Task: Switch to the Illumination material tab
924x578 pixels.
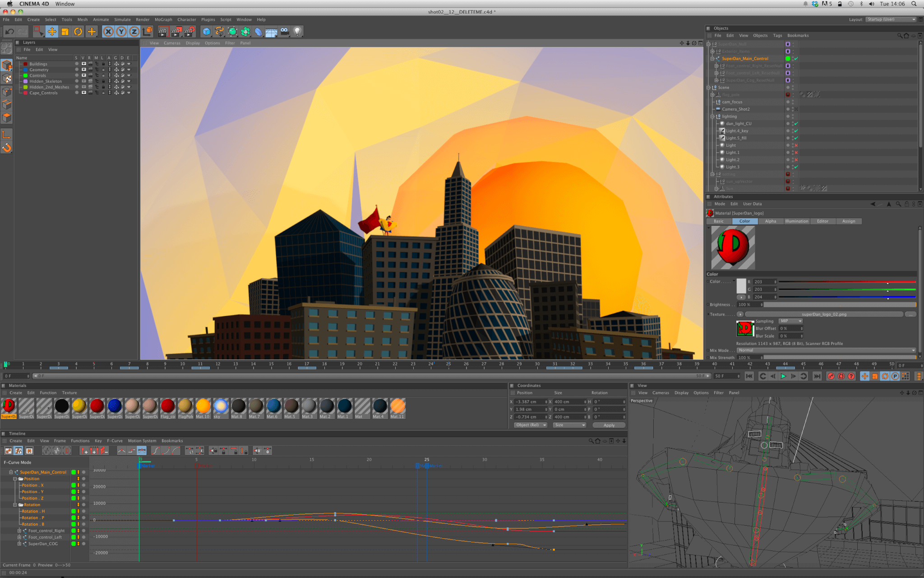Action: click(796, 221)
